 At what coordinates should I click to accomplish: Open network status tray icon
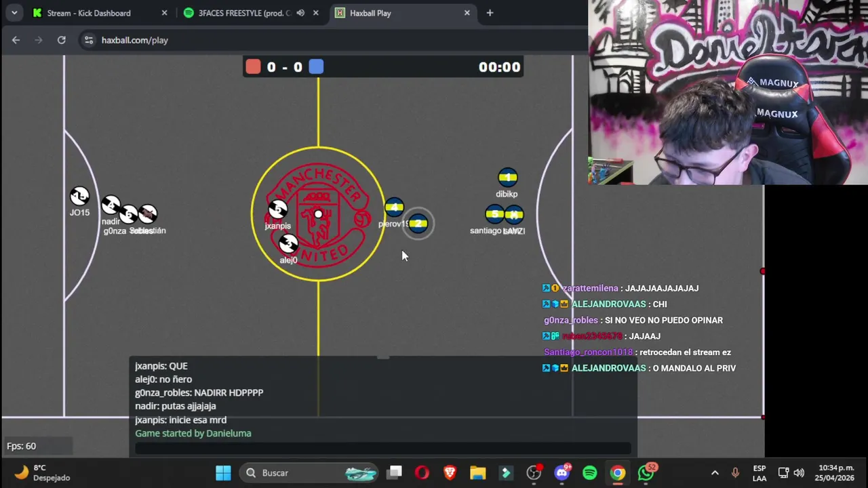click(783, 472)
